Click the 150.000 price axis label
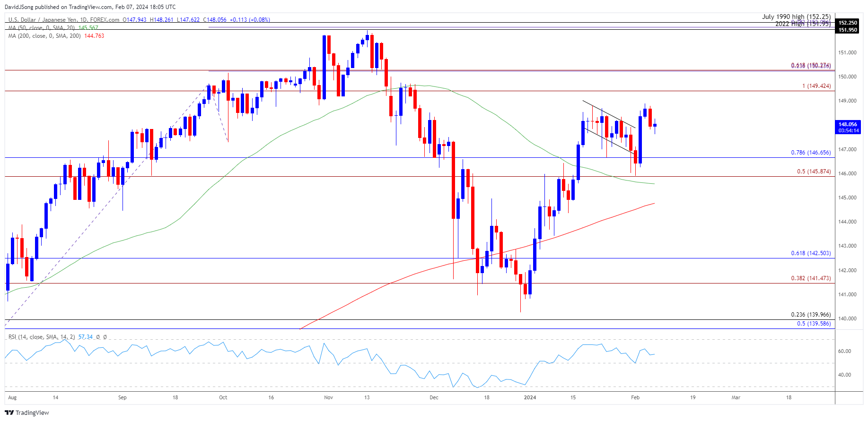Viewport: 868px width, 421px height. click(x=848, y=77)
